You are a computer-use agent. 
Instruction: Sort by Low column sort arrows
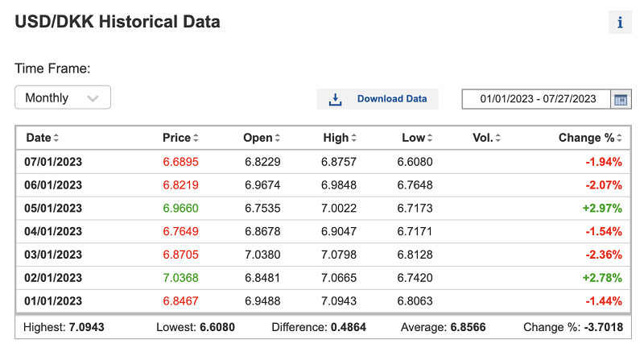(430, 139)
